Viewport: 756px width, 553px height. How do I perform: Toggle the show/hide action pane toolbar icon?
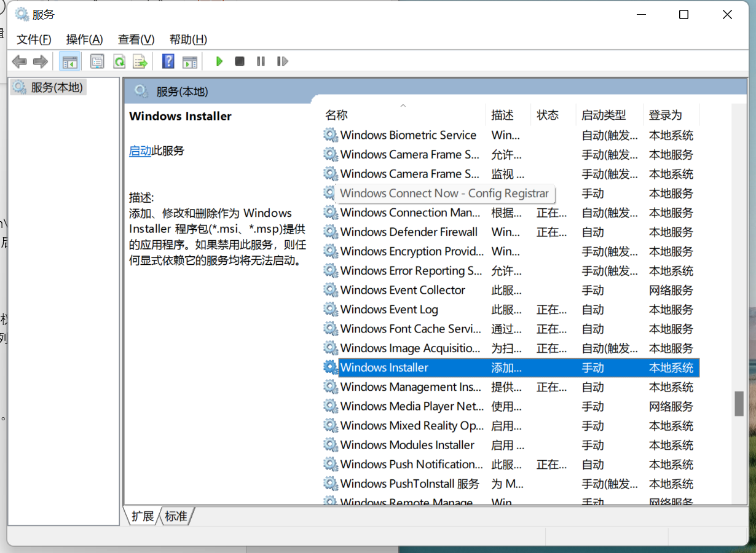(190, 61)
